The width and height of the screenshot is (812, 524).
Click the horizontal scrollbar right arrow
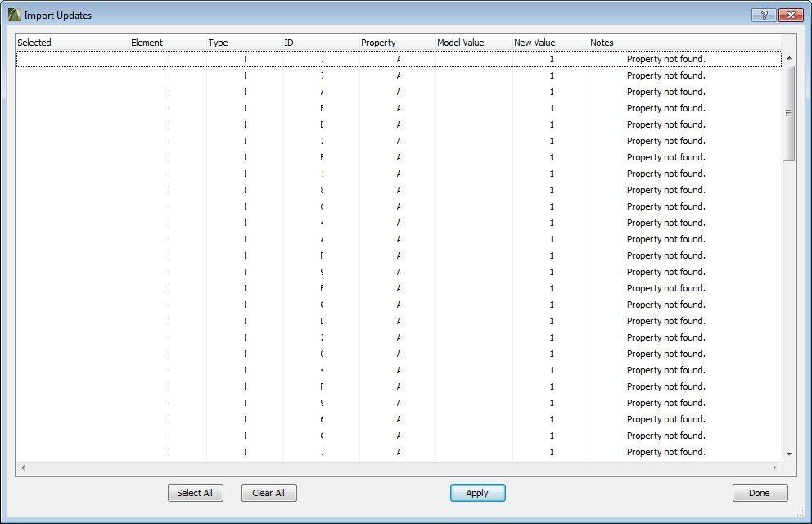(x=775, y=467)
